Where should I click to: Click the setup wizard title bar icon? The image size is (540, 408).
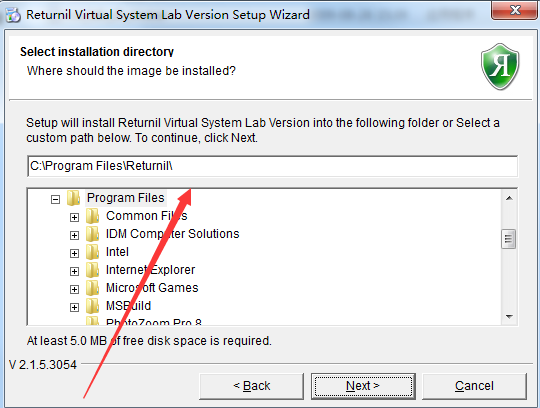(13, 15)
